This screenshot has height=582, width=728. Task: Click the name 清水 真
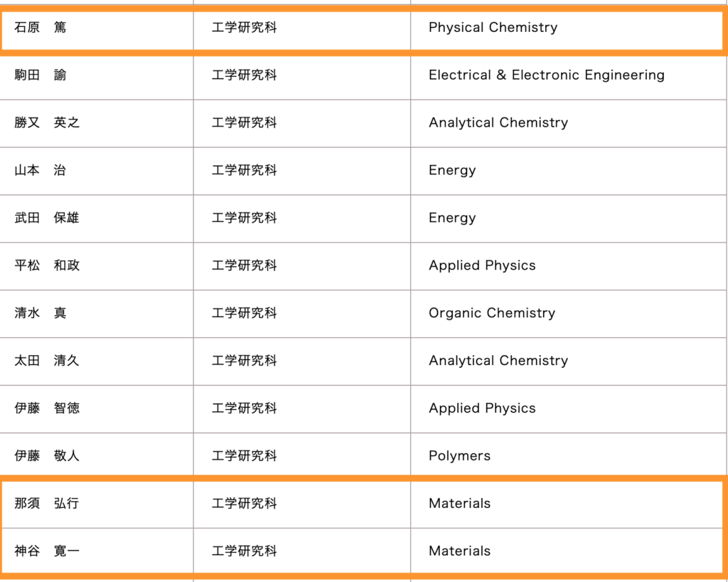(x=41, y=313)
